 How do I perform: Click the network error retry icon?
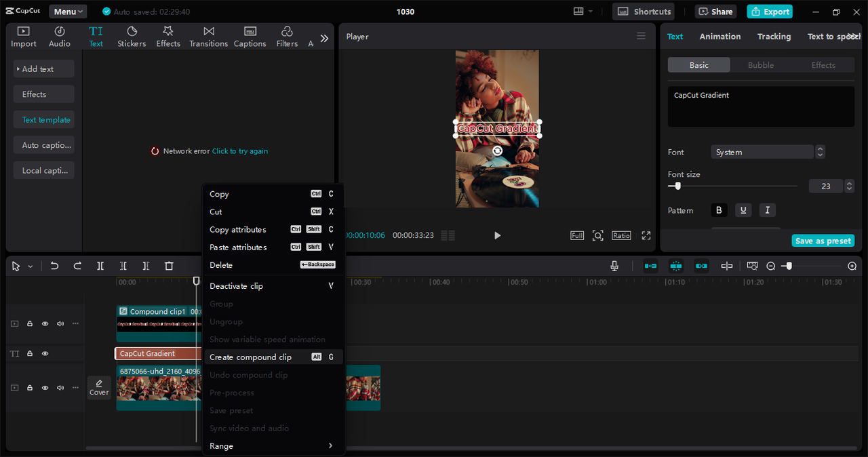tap(155, 151)
